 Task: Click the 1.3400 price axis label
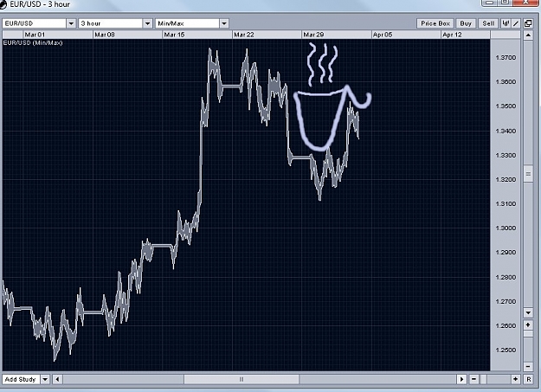(506, 132)
